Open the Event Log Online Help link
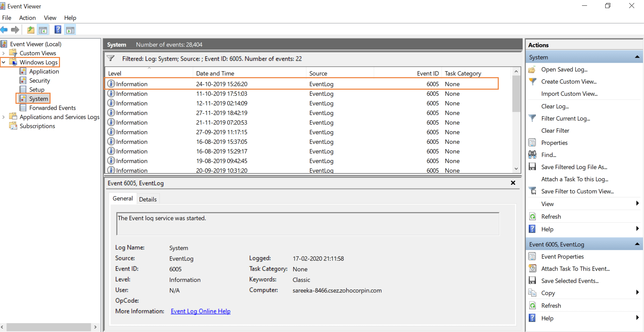The height and width of the screenshot is (332, 644). coord(200,311)
